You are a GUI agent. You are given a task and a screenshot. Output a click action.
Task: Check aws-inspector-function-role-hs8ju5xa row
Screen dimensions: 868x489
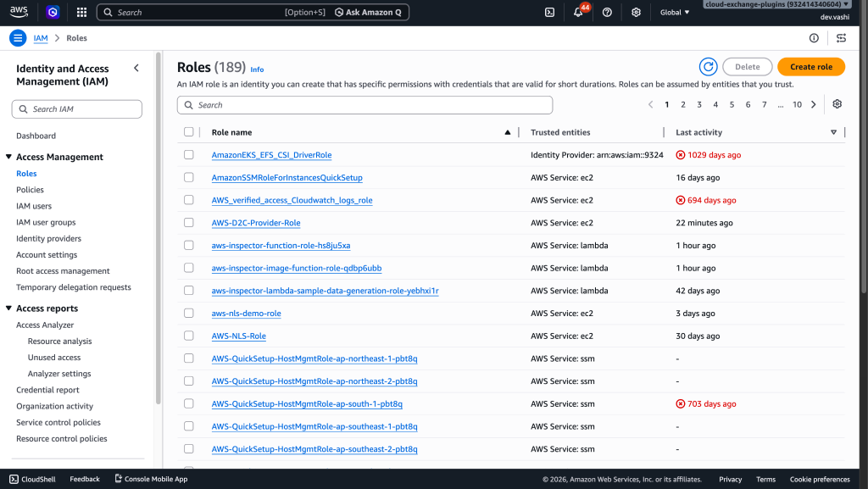(189, 245)
